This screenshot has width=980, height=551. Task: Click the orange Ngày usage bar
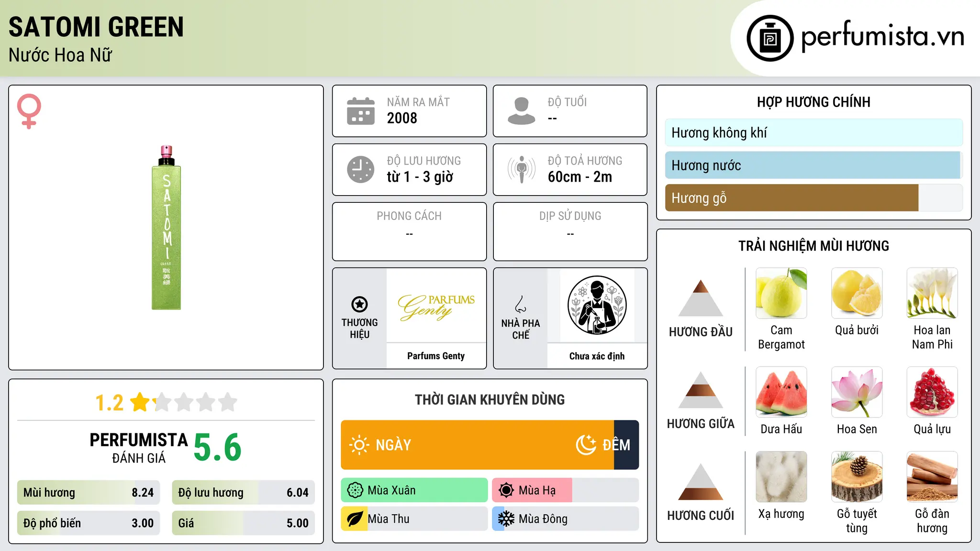pyautogui.click(x=478, y=445)
